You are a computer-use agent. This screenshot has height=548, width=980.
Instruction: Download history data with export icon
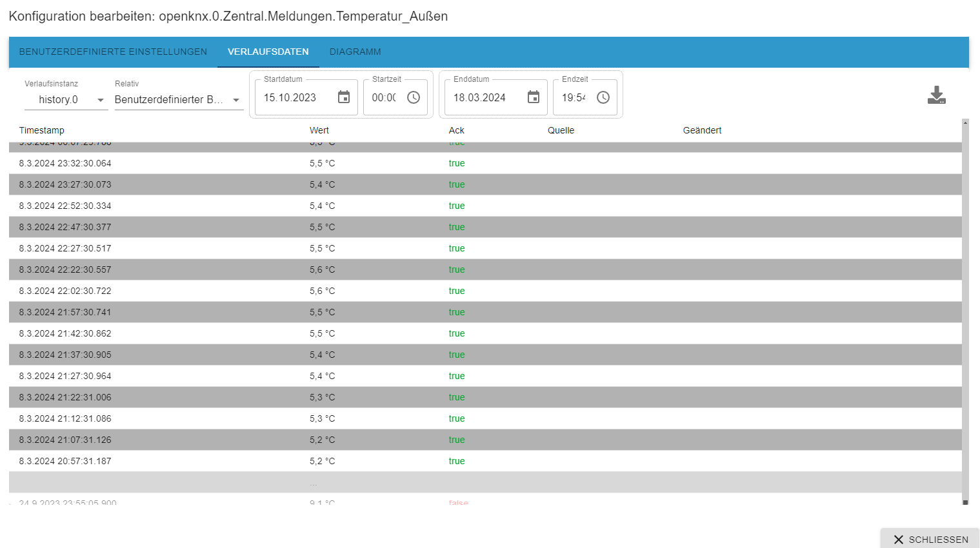pos(937,95)
